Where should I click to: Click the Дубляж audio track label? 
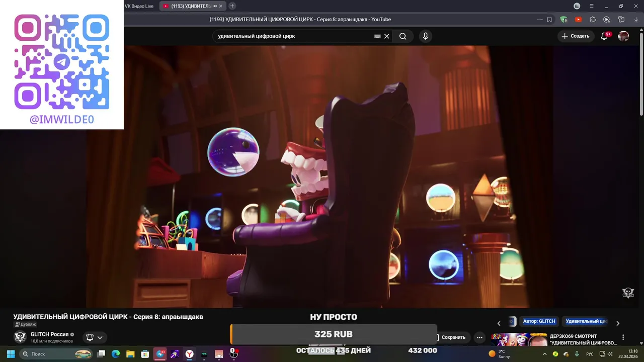25,324
